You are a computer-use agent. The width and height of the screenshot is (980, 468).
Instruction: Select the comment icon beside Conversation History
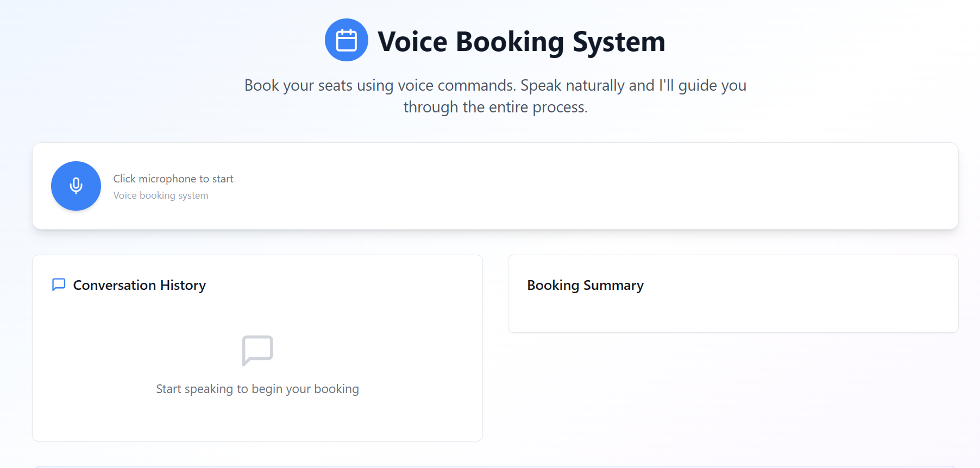coord(59,284)
